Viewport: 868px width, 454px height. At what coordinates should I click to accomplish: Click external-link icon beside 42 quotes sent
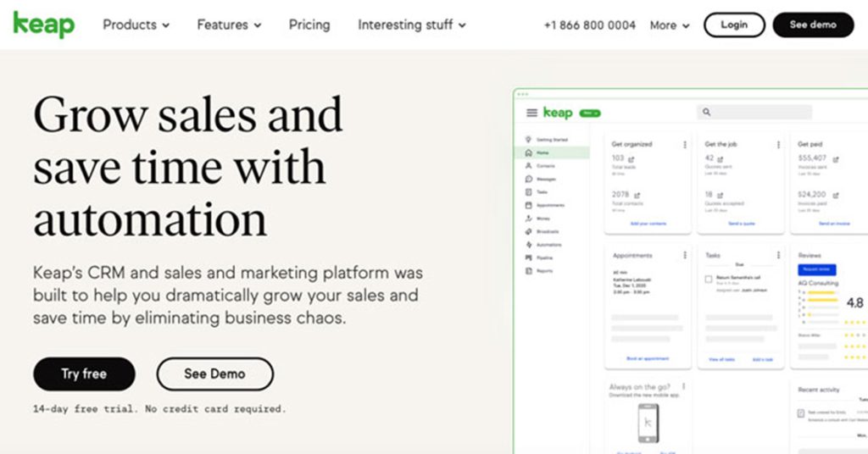[721, 159]
